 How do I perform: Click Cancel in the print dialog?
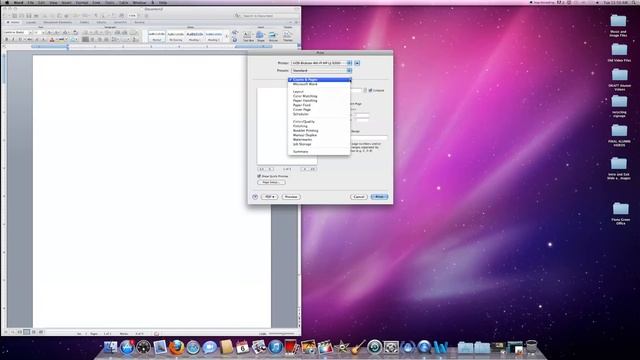[x=359, y=197]
